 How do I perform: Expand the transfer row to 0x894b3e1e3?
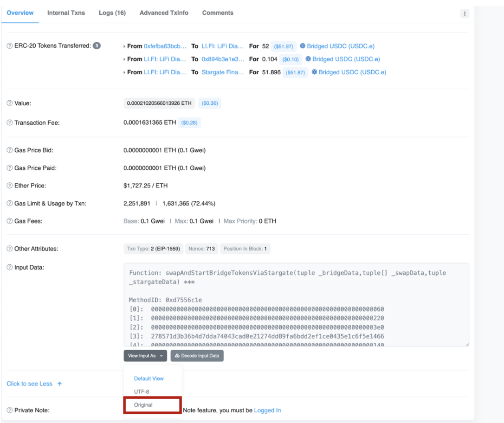(124, 59)
